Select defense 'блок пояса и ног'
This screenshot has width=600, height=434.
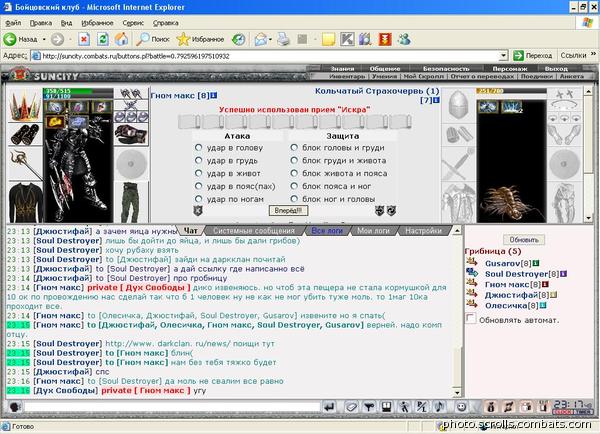[294, 186]
